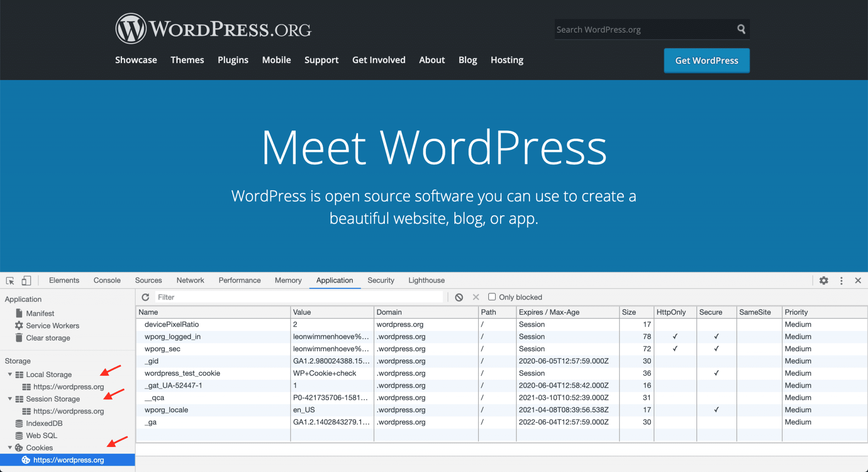This screenshot has width=868, height=472.
Task: Open the Showcase nav link
Action: (136, 60)
